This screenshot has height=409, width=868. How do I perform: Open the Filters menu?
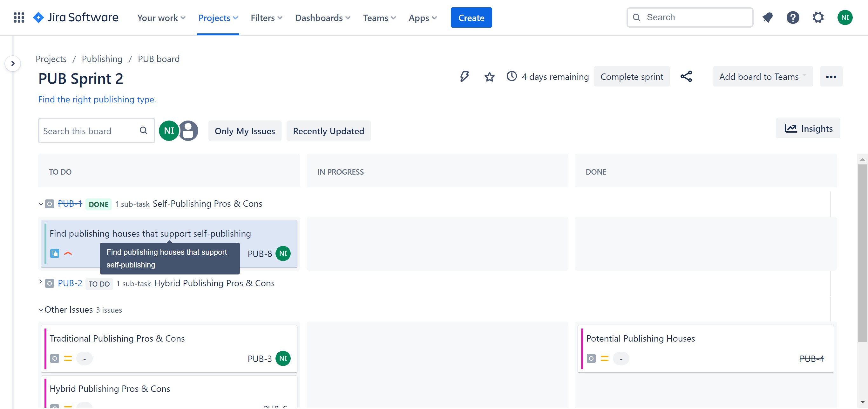click(266, 17)
